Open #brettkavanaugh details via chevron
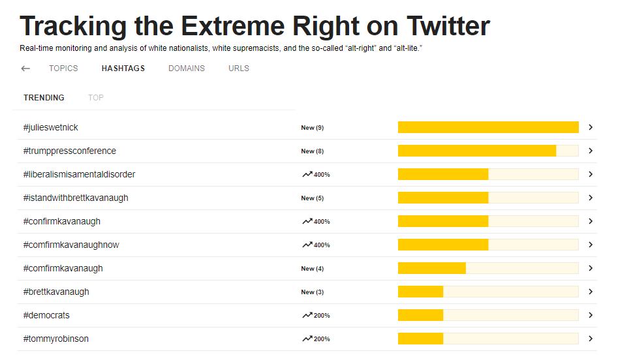The image size is (618, 364). pyautogui.click(x=591, y=292)
